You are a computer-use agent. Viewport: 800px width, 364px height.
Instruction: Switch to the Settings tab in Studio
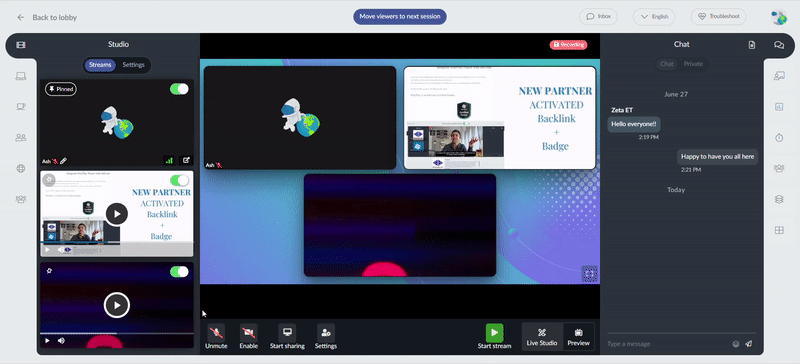pos(134,65)
